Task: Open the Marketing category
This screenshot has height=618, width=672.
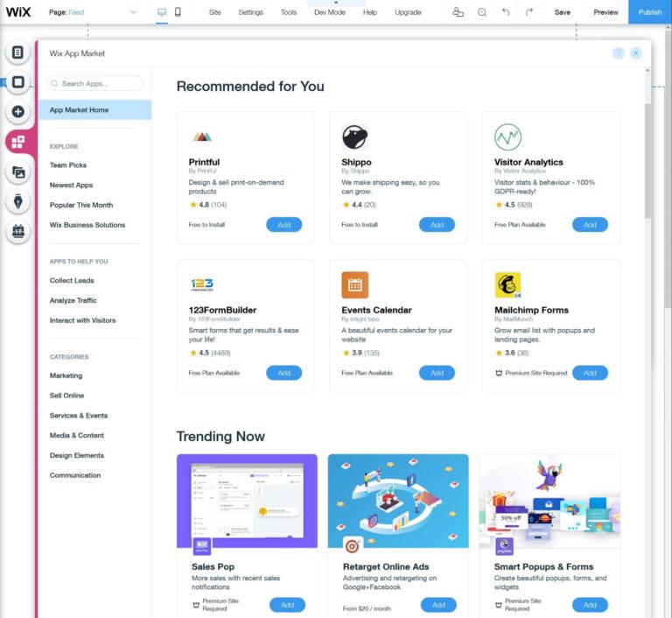Action: [x=66, y=376]
